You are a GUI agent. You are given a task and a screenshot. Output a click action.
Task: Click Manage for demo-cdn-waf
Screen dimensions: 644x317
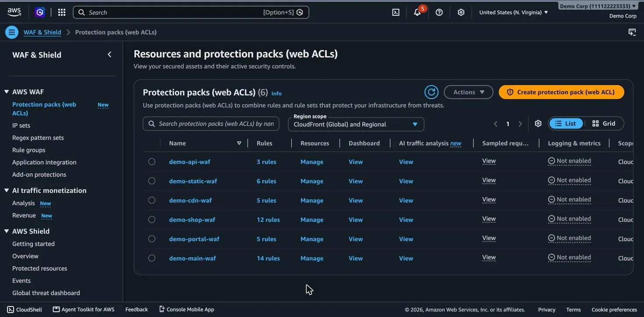312,200
